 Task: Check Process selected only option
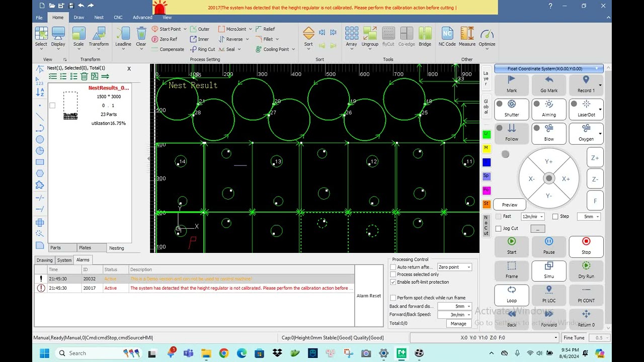tap(393, 275)
